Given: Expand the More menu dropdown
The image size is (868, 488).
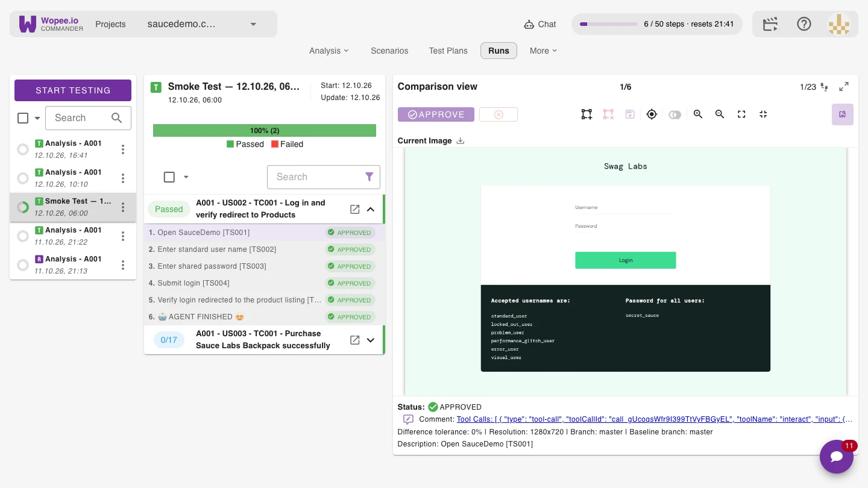Looking at the screenshot, I should [543, 51].
